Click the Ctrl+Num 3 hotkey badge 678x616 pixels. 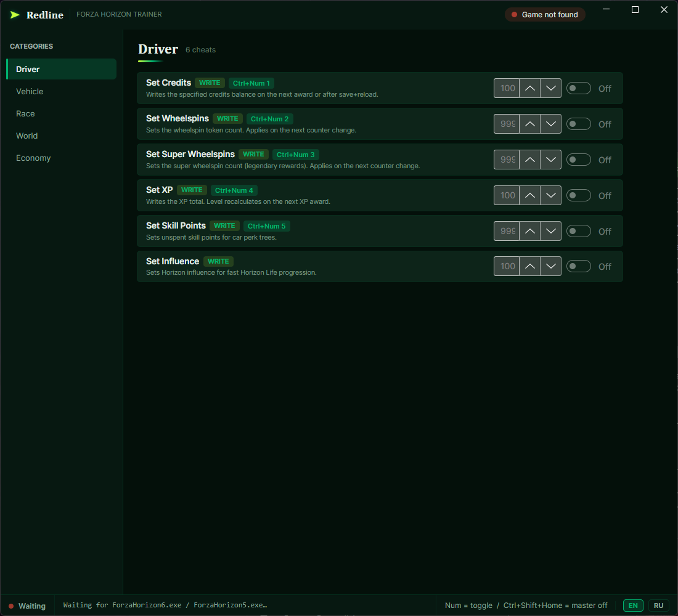(x=296, y=155)
